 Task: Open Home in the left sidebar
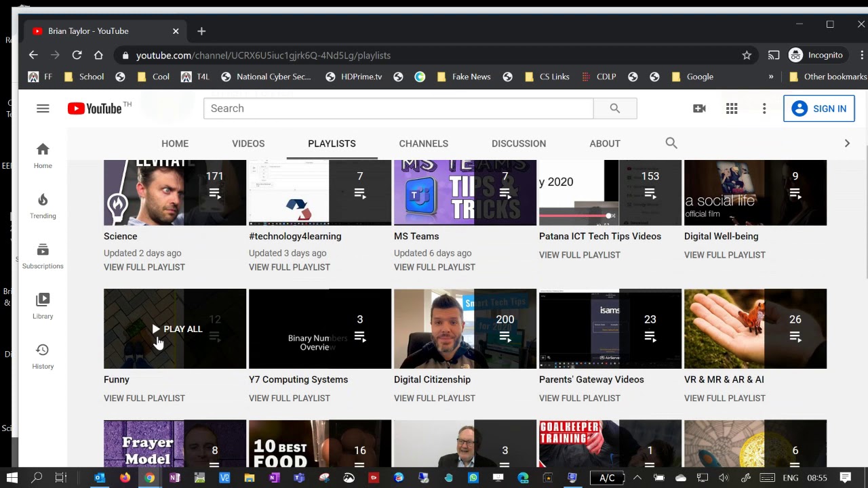pyautogui.click(x=43, y=155)
